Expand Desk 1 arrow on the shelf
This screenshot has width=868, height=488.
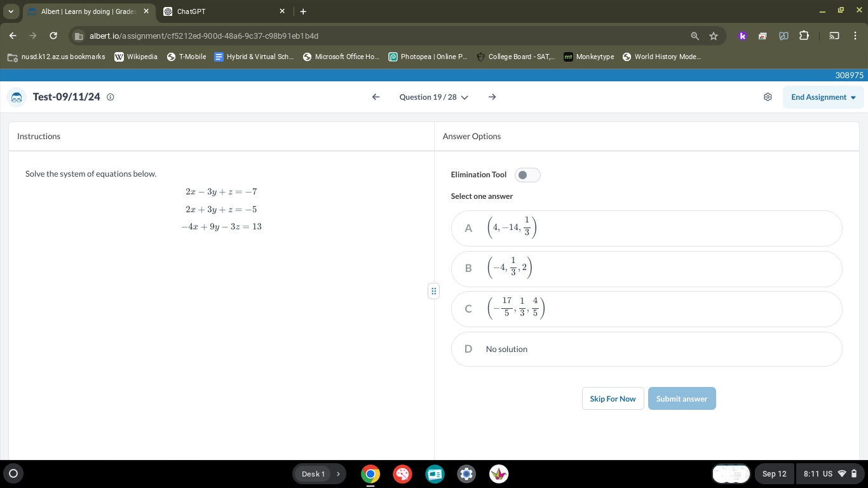[338, 474]
